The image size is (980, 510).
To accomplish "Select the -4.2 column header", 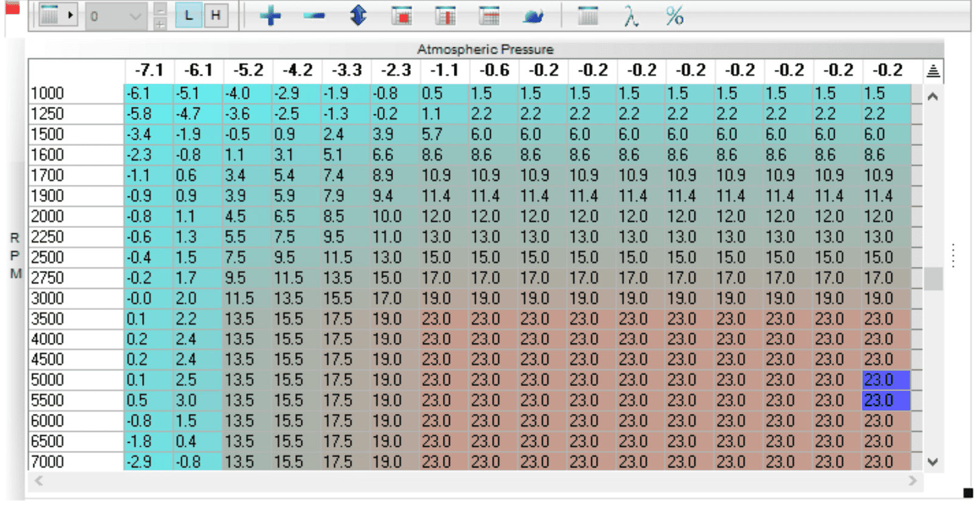I will click(297, 71).
